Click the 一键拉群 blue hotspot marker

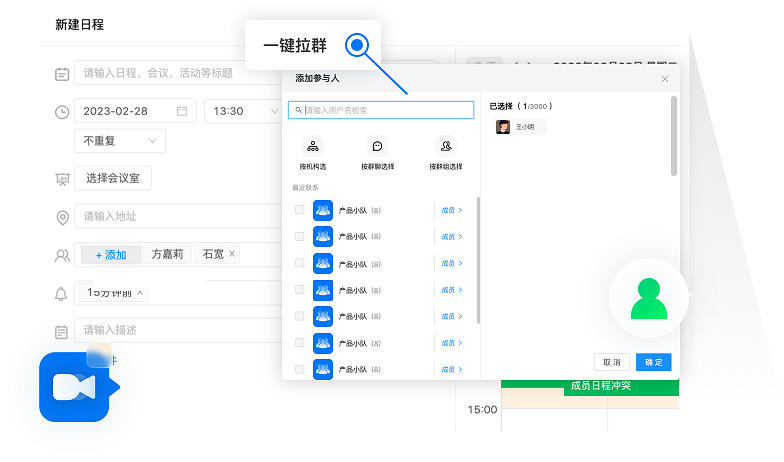358,45
